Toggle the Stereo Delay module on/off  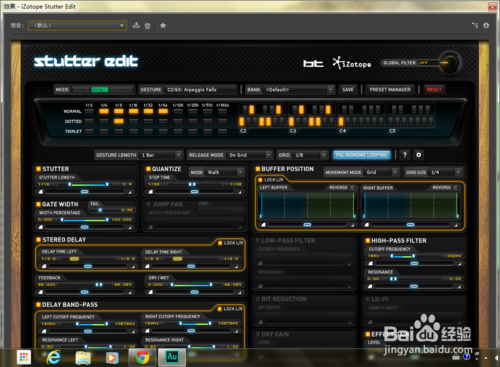coord(38,239)
